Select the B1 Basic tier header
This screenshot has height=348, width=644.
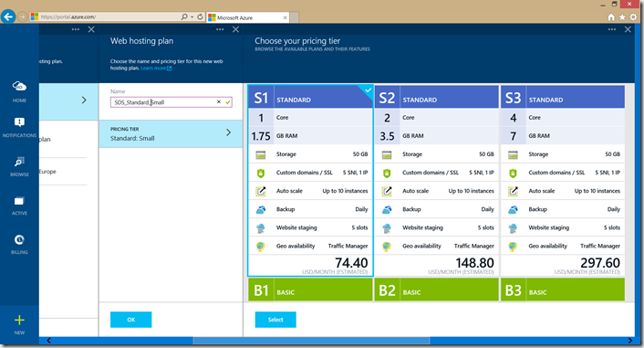coord(310,290)
